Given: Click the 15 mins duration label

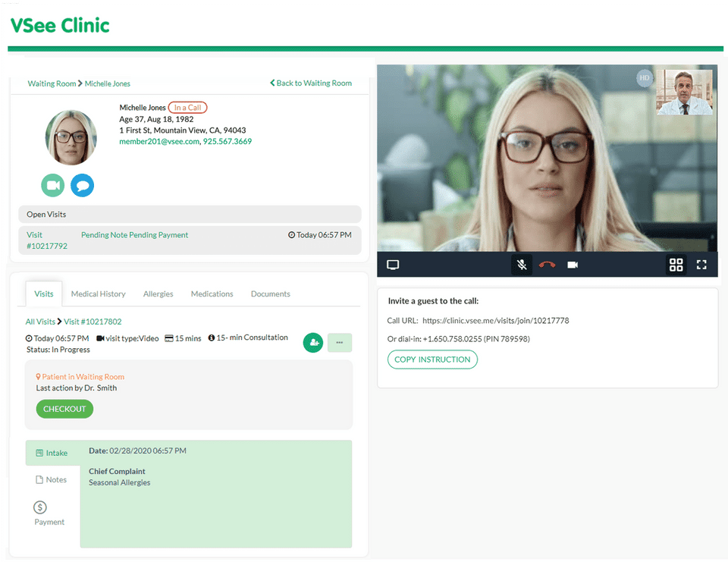Looking at the screenshot, I should point(184,338).
